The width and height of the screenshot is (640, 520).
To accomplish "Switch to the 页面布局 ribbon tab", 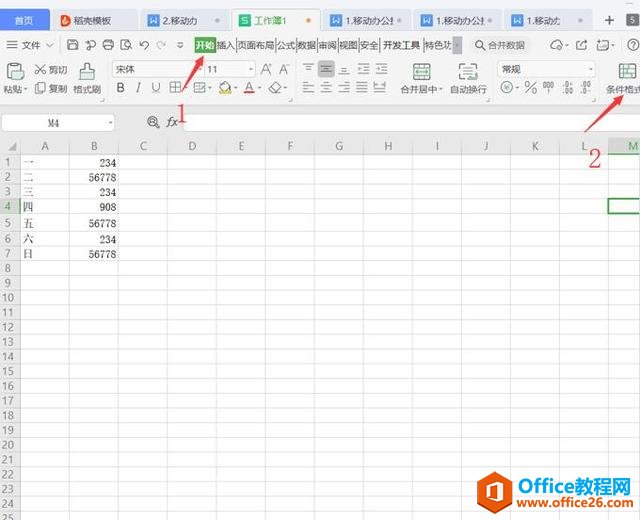I will [256, 45].
